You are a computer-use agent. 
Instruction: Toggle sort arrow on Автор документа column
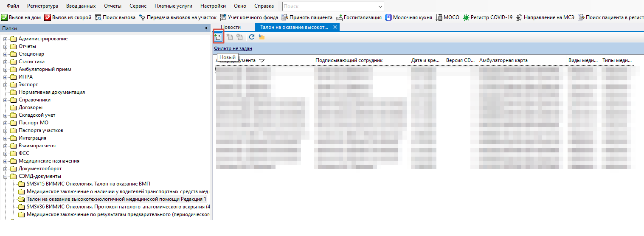pos(262,60)
